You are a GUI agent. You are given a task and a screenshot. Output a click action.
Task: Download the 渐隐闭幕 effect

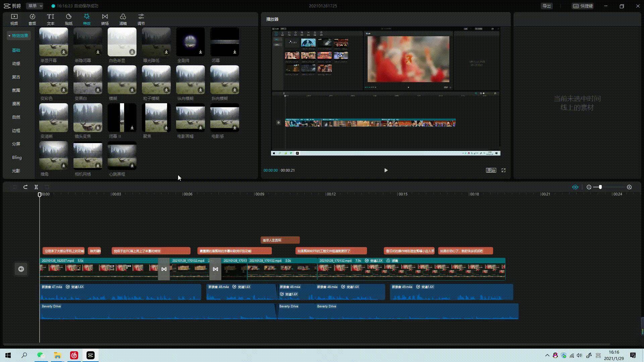click(x=98, y=52)
